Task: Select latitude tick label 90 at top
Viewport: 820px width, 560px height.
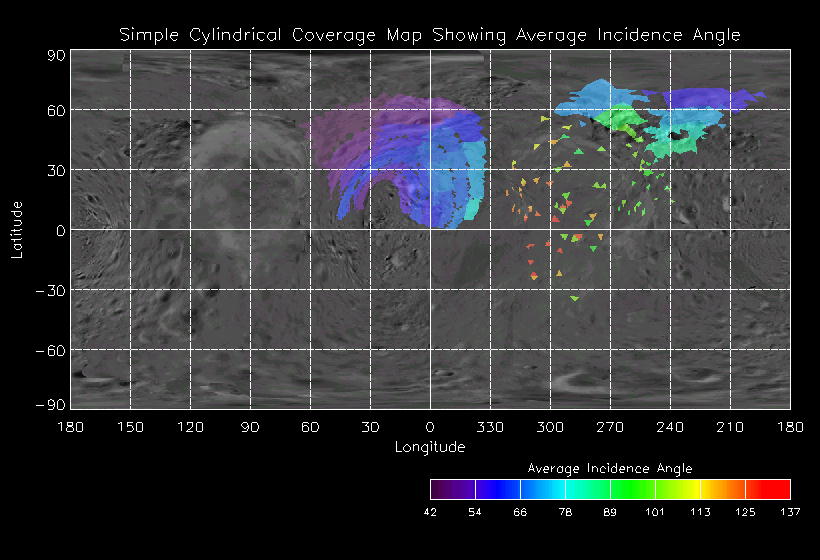Action: (56, 55)
